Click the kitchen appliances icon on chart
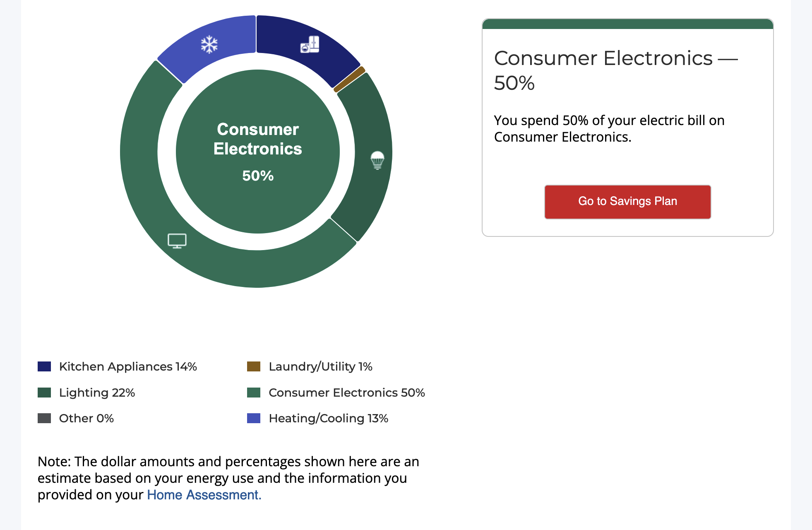This screenshot has height=530, width=812. point(310,44)
